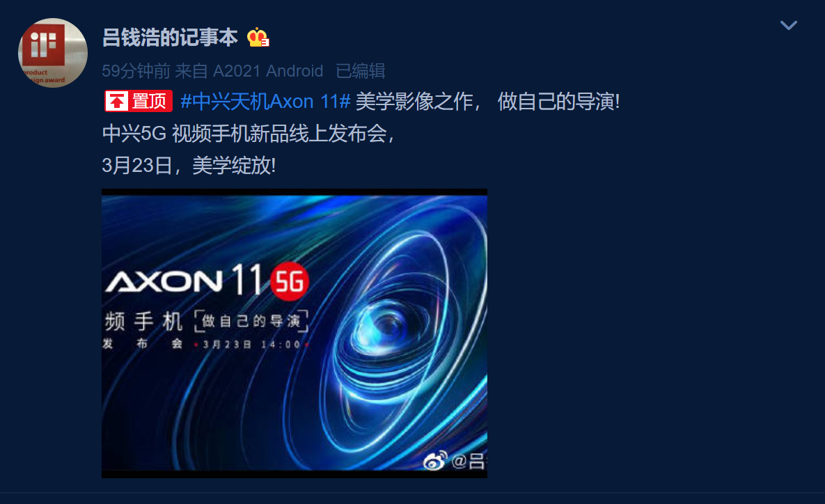Open the 59分钟前 timestamp link
Screen dimensions: 825x504
click(x=136, y=70)
